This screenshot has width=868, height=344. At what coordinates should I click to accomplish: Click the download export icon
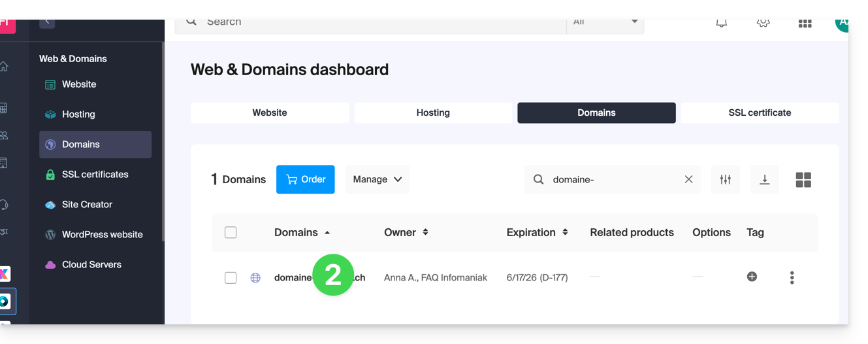click(764, 179)
